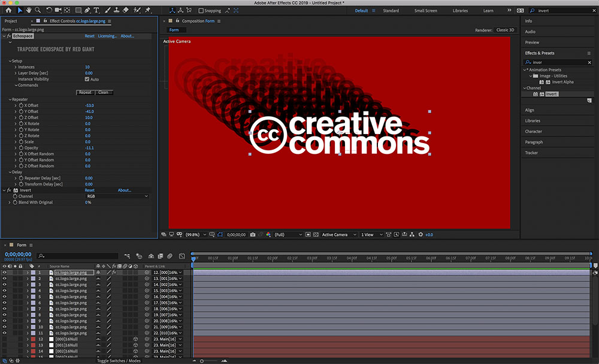Toggle the Invert effect fx switch
Image resolution: width=599 pixels, height=364 pixels.
[9, 190]
